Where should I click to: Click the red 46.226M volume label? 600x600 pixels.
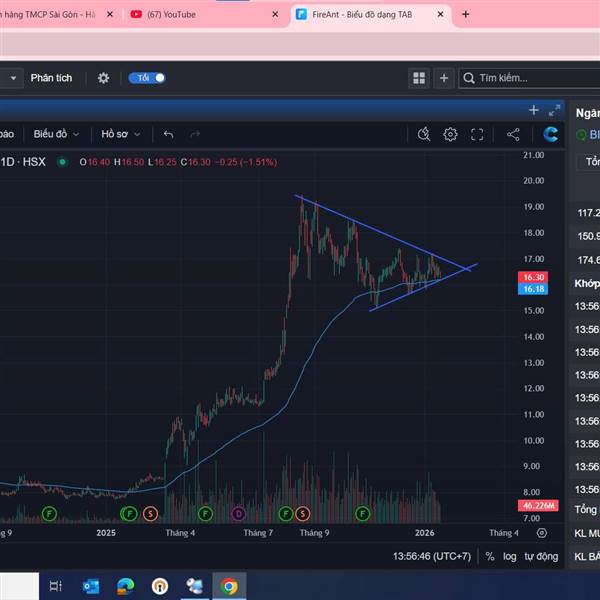click(x=538, y=506)
